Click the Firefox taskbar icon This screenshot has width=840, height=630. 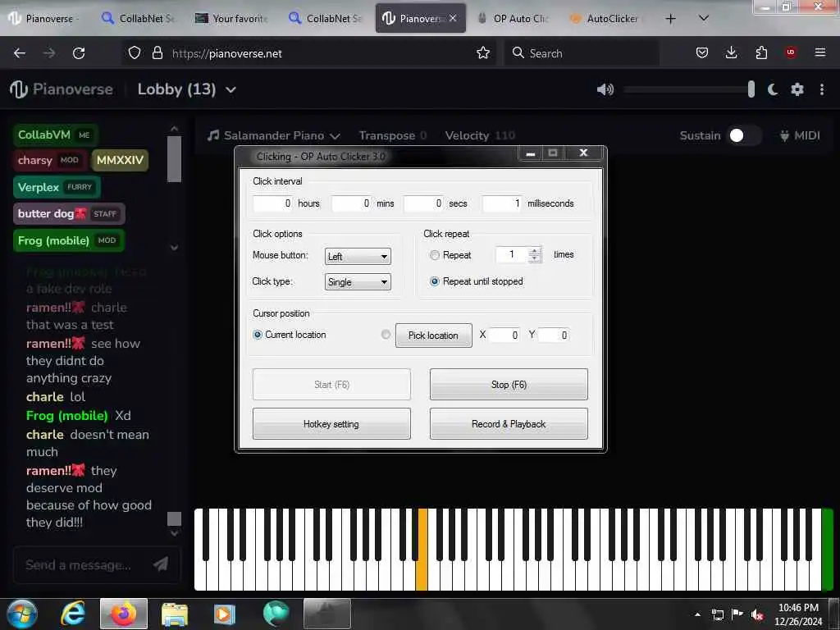click(124, 614)
